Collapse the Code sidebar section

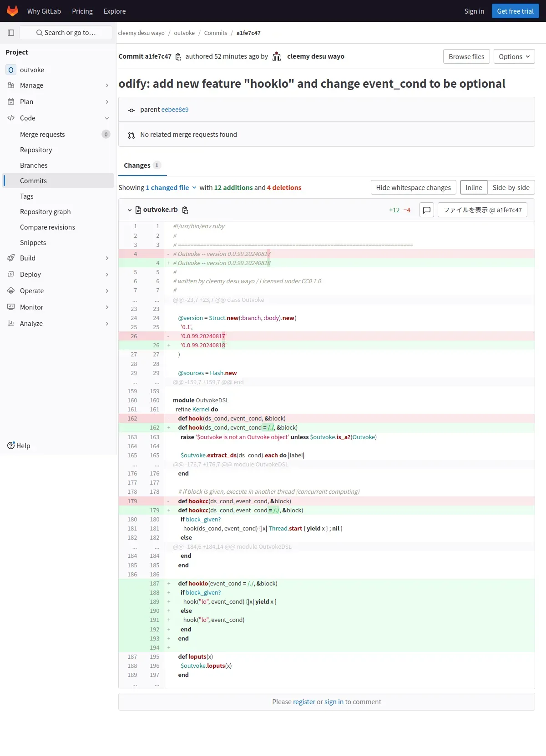(x=107, y=118)
